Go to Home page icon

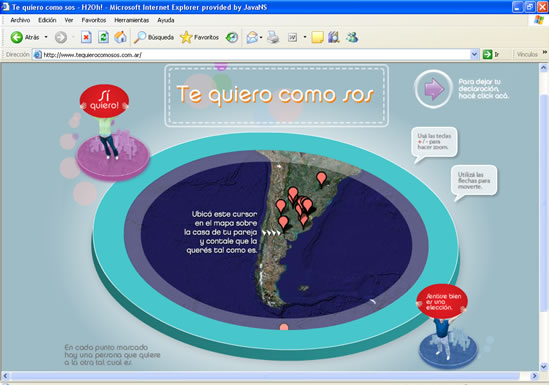click(120, 37)
